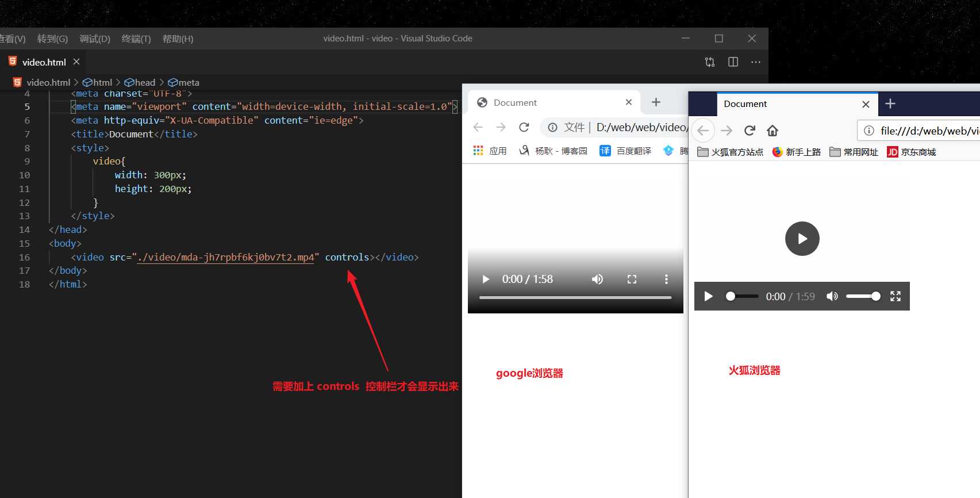This screenshot has width=980, height=498.
Task: Click the controls attribute in line 16
Action: [347, 257]
